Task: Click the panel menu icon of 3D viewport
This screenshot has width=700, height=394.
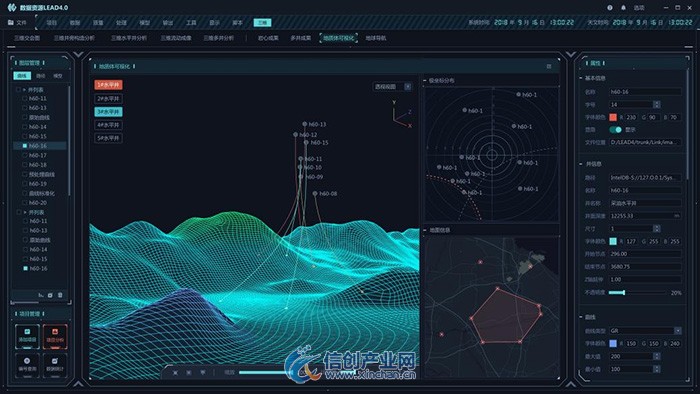Action: tap(549, 66)
